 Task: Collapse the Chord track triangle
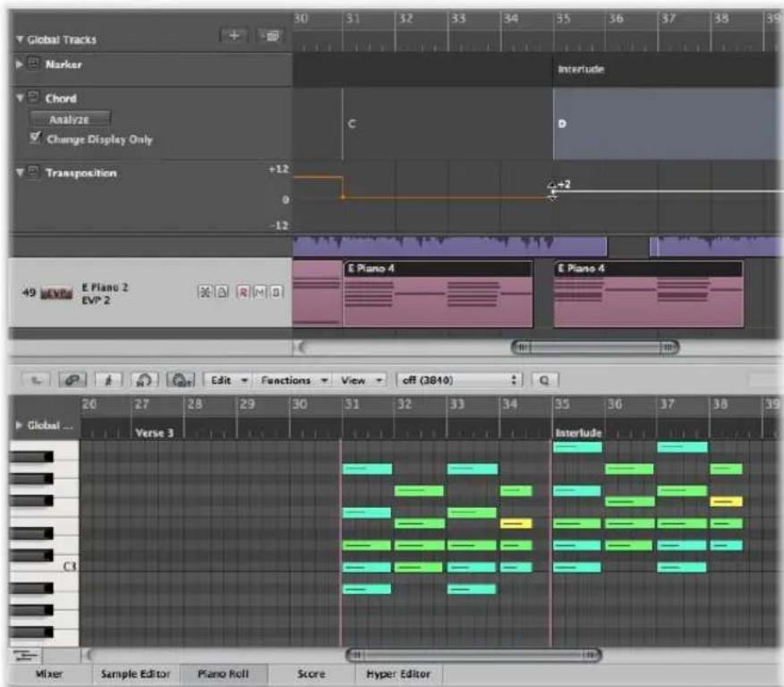coord(20,98)
